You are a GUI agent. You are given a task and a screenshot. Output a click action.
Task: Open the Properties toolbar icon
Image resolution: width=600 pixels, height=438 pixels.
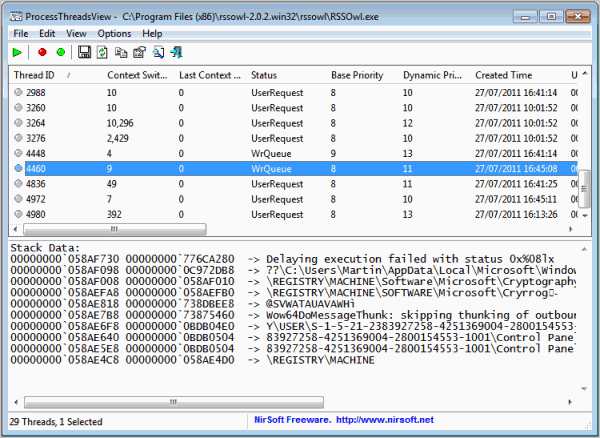tap(139, 52)
